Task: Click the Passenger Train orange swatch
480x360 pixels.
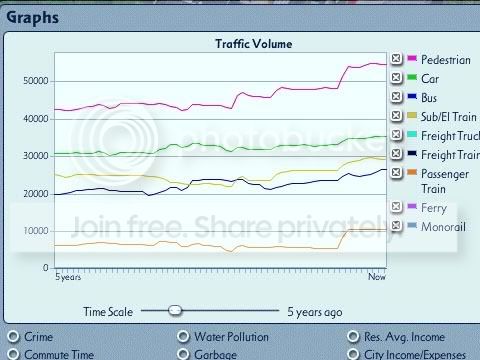Action: pos(412,172)
